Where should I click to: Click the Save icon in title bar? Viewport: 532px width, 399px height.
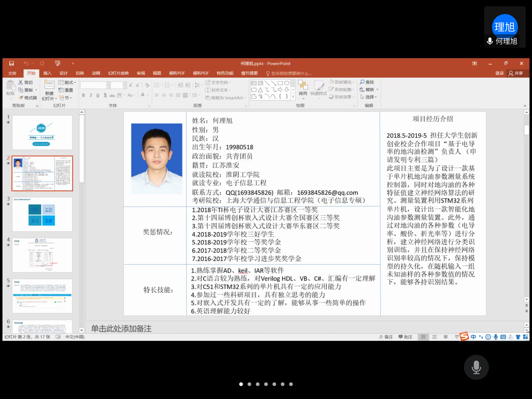[x=11, y=63]
